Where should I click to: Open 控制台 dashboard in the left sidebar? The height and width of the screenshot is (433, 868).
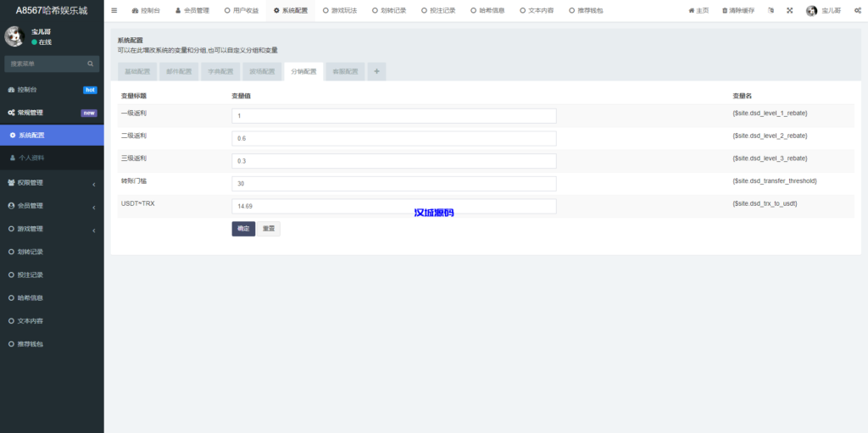pyautogui.click(x=52, y=90)
